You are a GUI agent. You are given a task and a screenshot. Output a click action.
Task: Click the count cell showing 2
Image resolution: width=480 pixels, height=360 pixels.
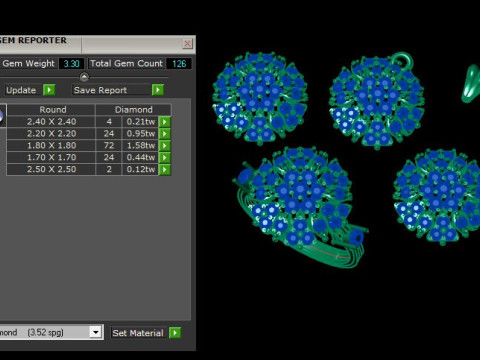(109, 169)
